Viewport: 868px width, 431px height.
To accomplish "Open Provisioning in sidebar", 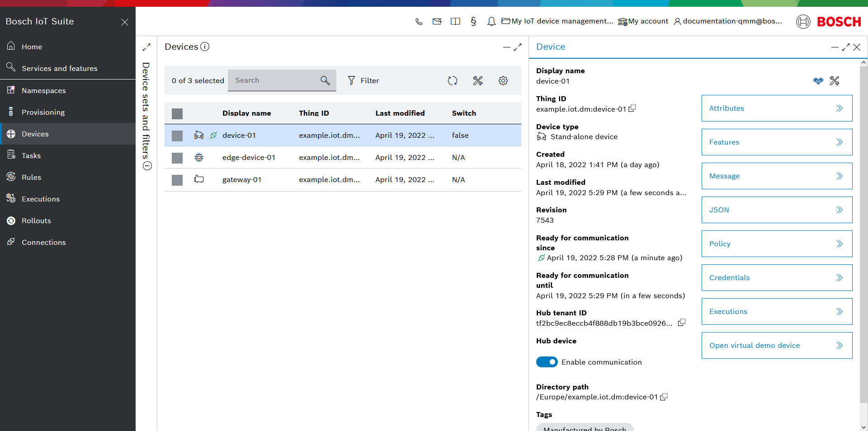I will (x=68, y=112).
